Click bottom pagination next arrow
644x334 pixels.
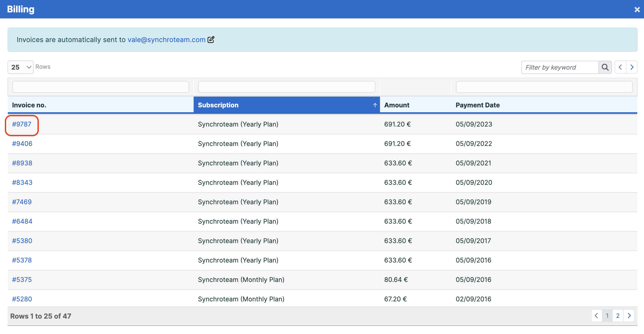point(629,316)
